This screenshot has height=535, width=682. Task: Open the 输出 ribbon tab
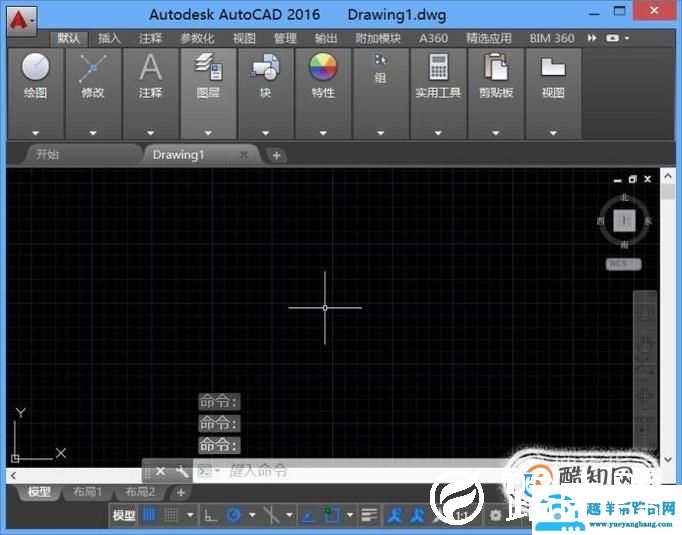(x=326, y=39)
